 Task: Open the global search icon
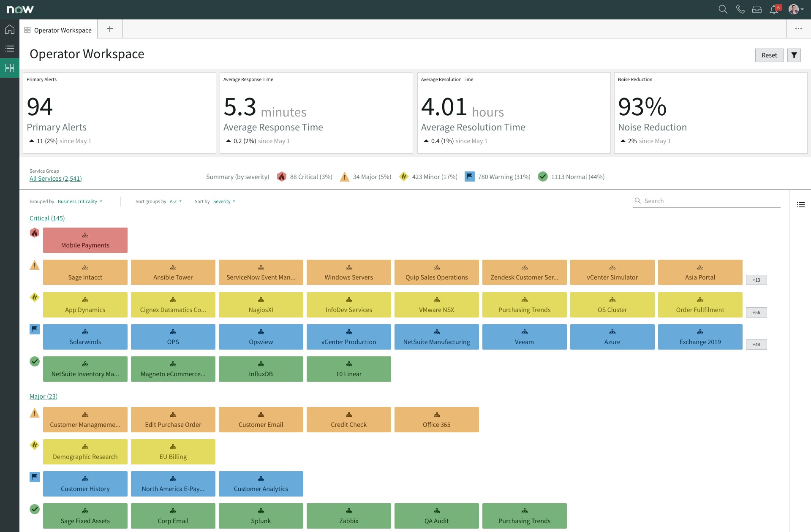coord(723,9)
